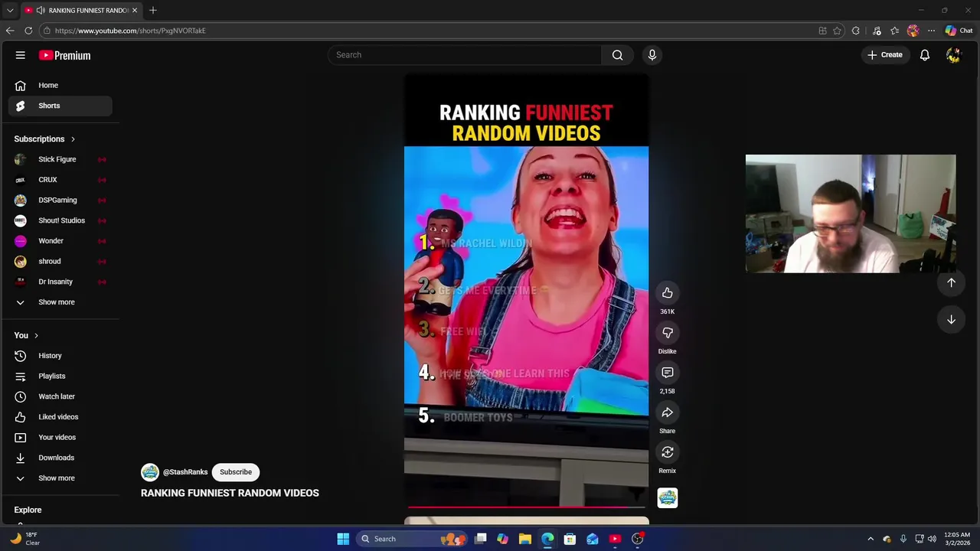The image size is (980, 551).
Task: Open the media control music icon
Action: (x=877, y=31)
